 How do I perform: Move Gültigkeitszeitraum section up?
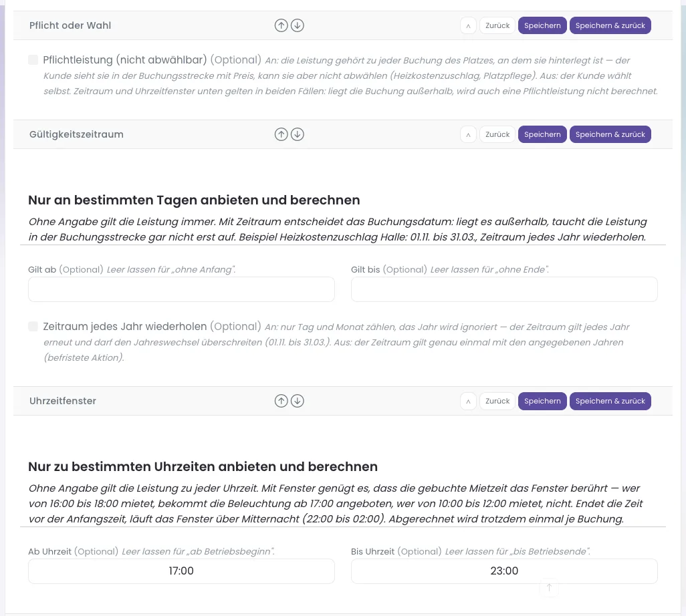pyautogui.click(x=281, y=134)
